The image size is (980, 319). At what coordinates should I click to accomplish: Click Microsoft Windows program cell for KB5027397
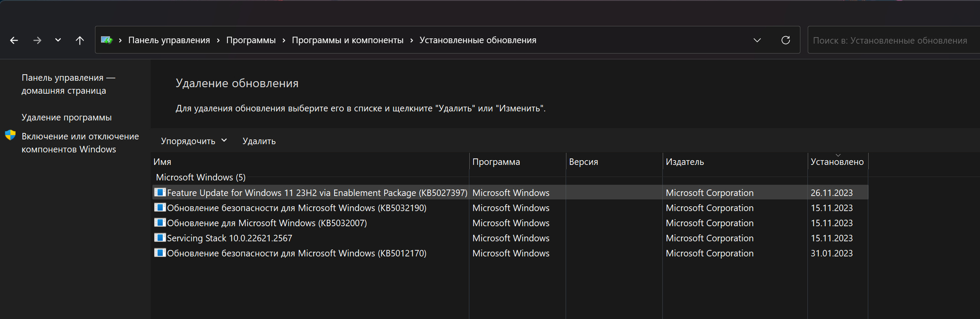tap(511, 193)
